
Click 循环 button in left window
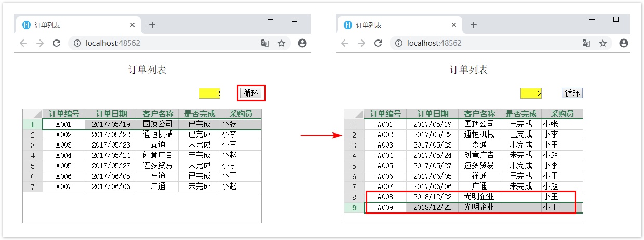click(x=251, y=93)
